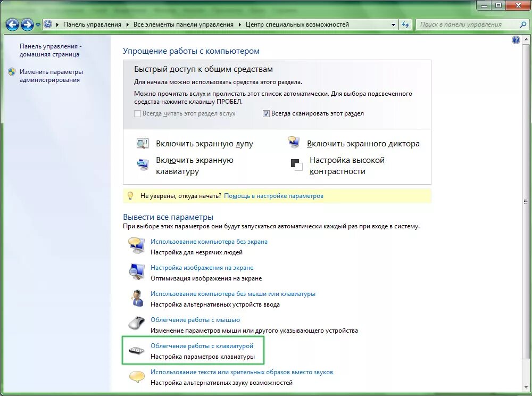Screen dimensions: 532x396
Task: Click the mouse icon
Action: tap(136, 323)
